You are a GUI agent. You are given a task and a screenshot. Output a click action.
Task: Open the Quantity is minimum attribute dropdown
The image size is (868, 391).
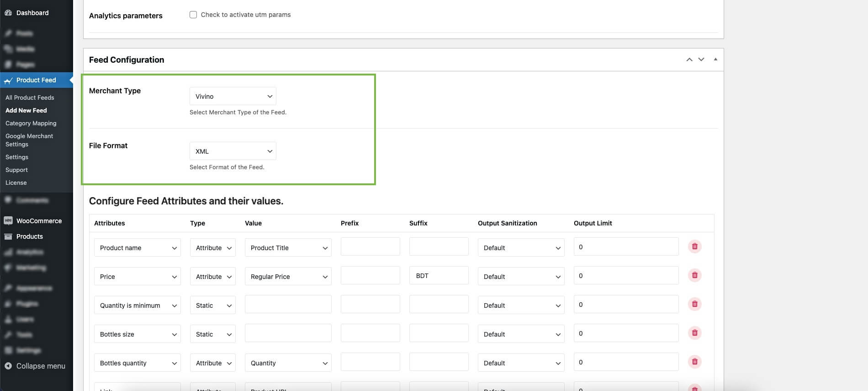pyautogui.click(x=138, y=305)
